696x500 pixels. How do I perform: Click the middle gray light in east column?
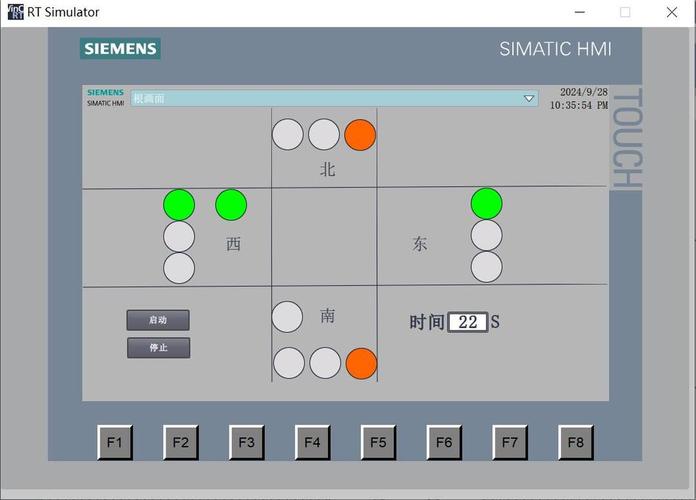[486, 235]
